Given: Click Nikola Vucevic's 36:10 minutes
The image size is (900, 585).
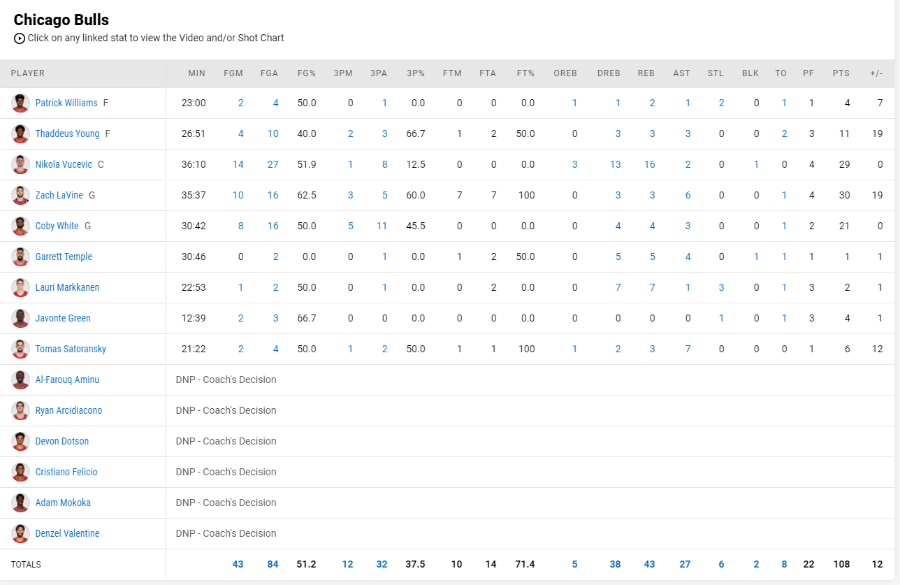Looking at the screenshot, I should pos(193,164).
